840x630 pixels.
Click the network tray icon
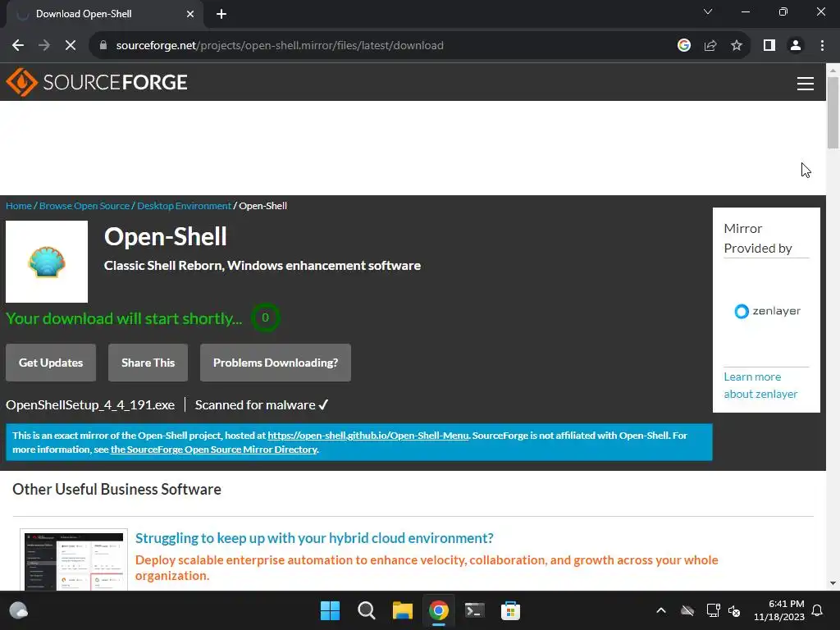(x=713, y=610)
